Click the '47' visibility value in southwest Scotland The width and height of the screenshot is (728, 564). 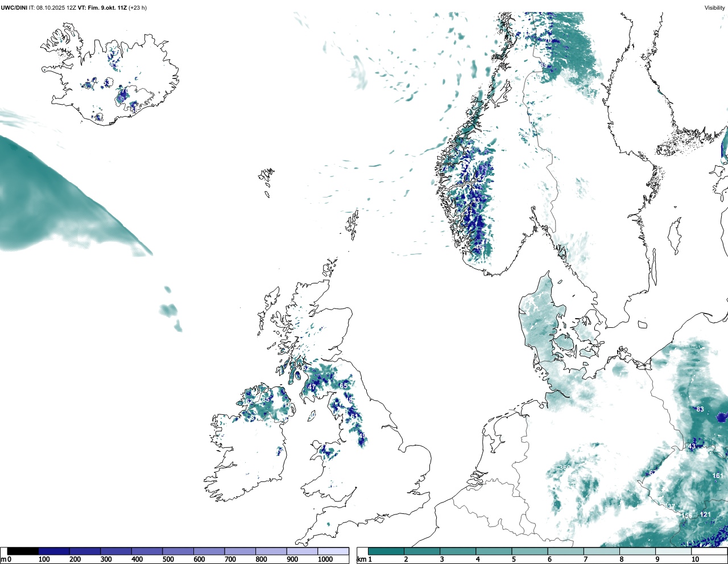[x=312, y=388]
